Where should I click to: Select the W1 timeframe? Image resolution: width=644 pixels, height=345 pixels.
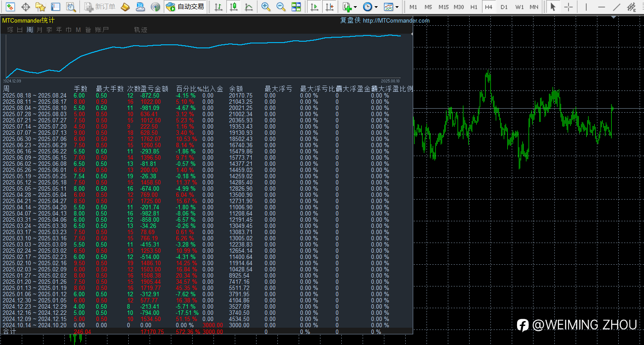[519, 7]
